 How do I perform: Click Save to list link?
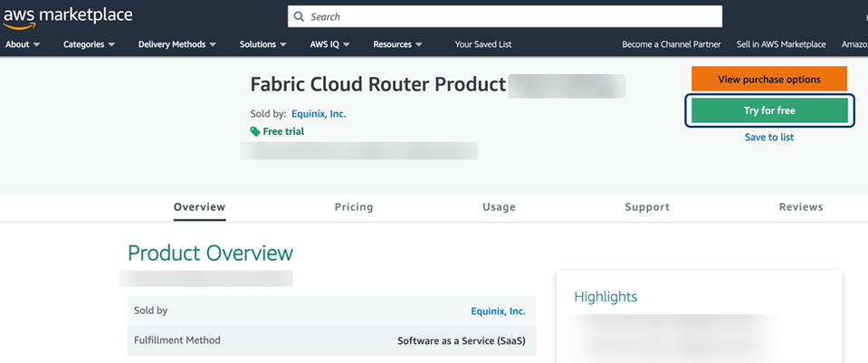click(x=769, y=138)
